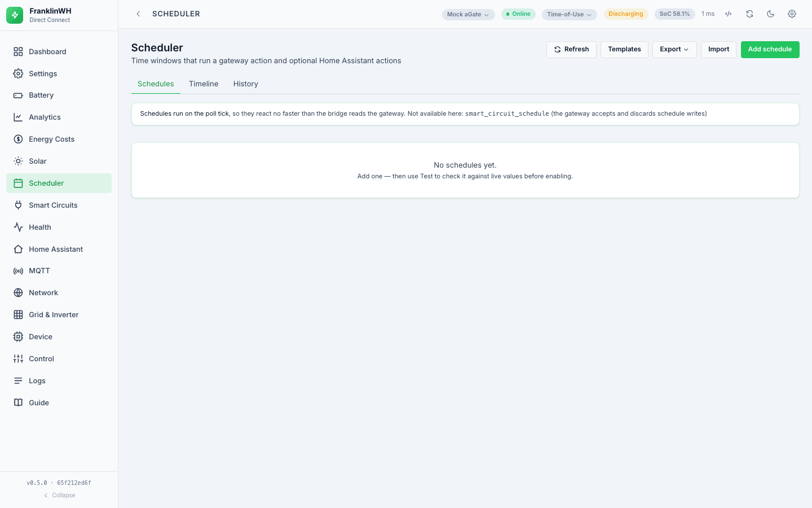The height and width of the screenshot is (508, 812).
Task: Open the developer code icon in top bar
Action: (x=729, y=14)
